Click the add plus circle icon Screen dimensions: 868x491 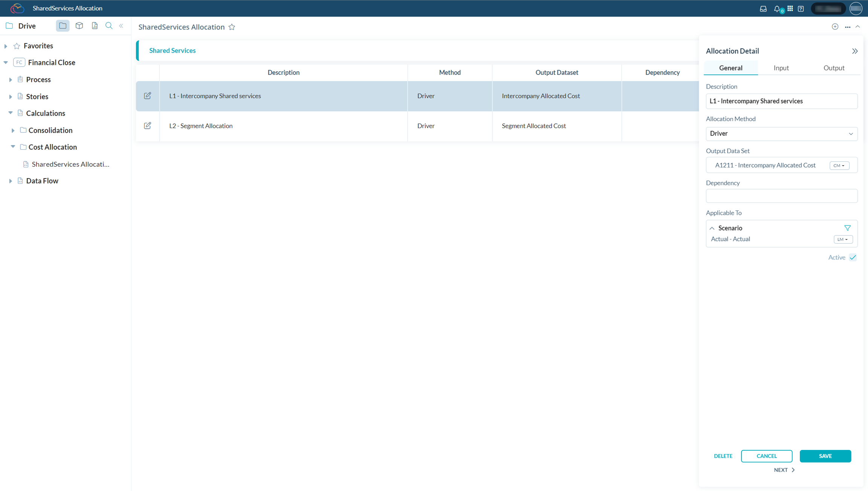835,27
